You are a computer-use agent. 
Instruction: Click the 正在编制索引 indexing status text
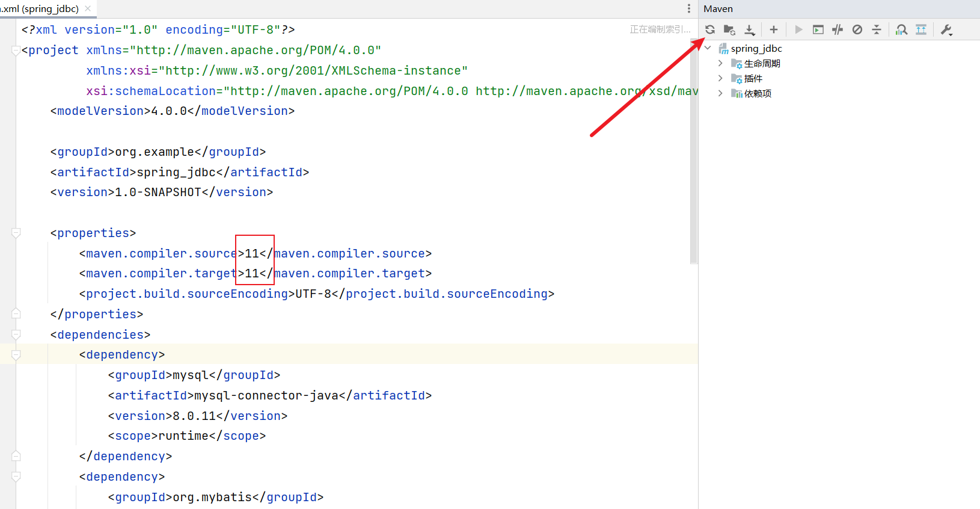point(660,29)
